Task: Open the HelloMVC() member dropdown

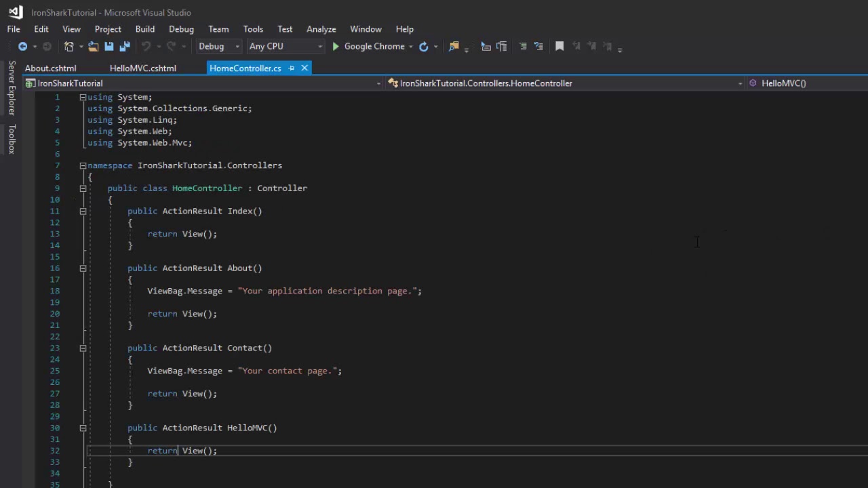Action: point(807,83)
